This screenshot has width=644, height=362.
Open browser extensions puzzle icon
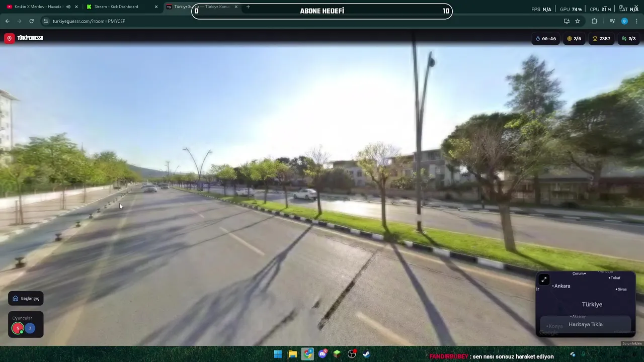coord(595,21)
